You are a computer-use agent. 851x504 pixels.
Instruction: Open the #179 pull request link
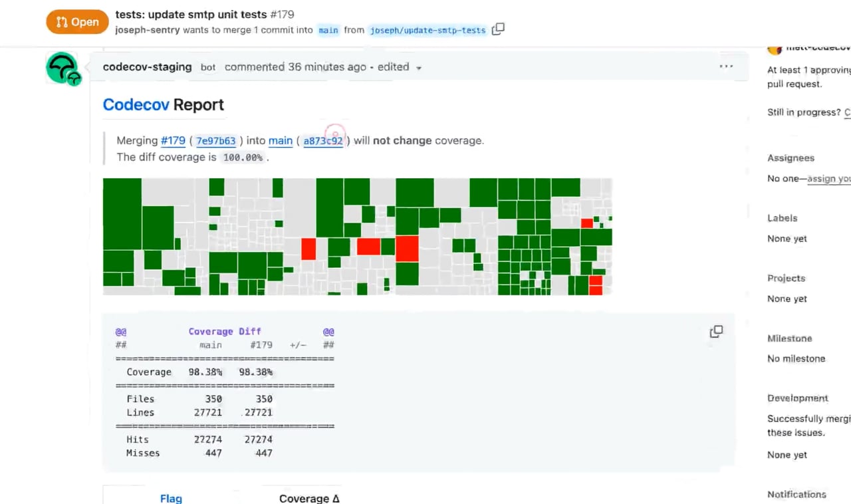coord(173,140)
